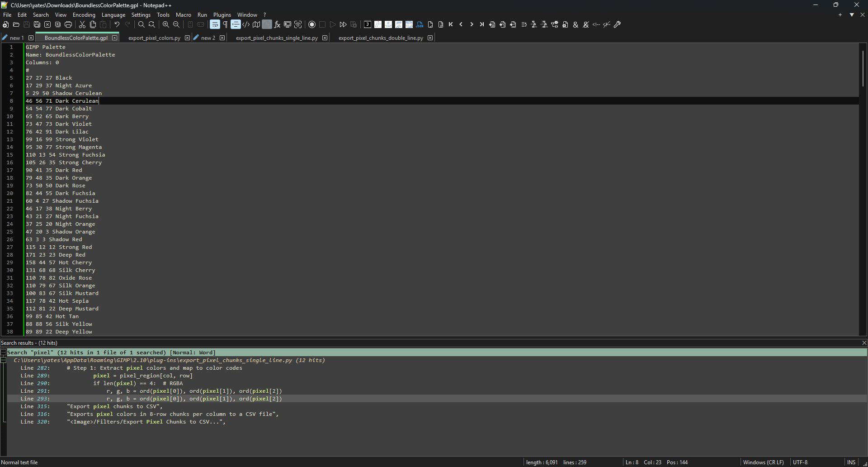
Task: Jump to first item arrow icon
Action: [x=451, y=24]
